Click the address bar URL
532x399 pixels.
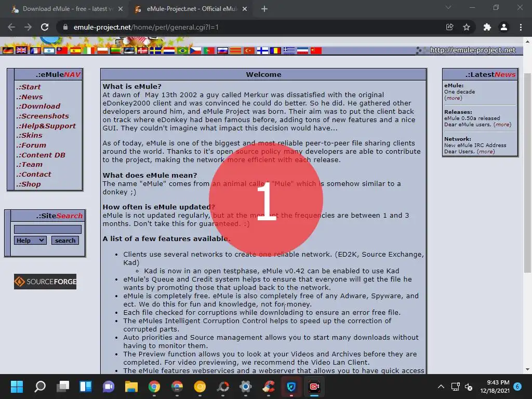coord(146,27)
